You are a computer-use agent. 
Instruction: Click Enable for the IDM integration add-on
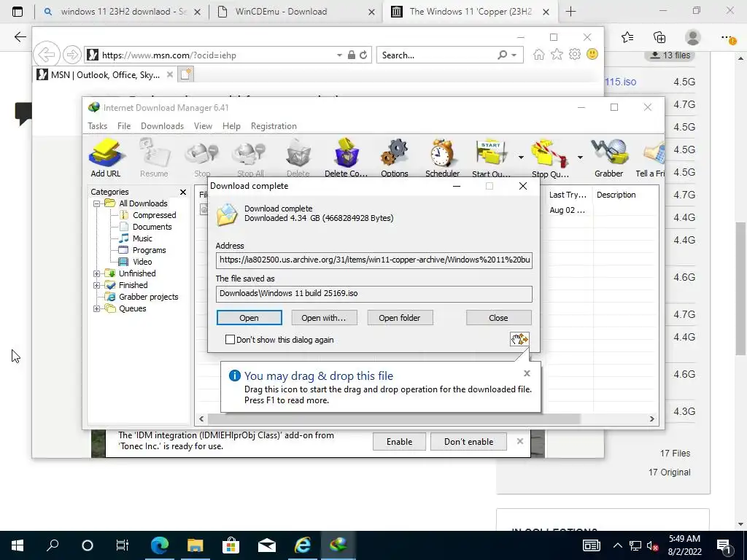coord(399,441)
